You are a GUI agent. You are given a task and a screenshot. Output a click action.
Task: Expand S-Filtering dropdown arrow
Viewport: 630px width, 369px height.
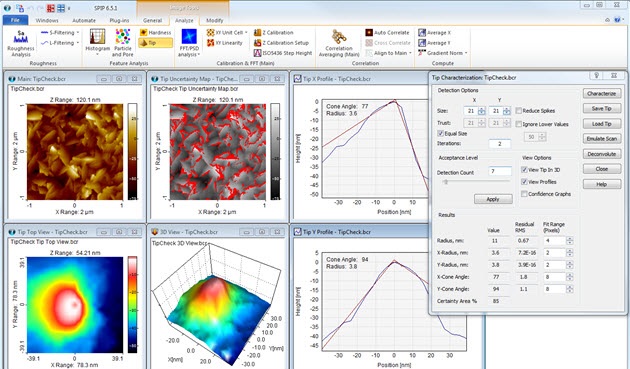tap(78, 33)
